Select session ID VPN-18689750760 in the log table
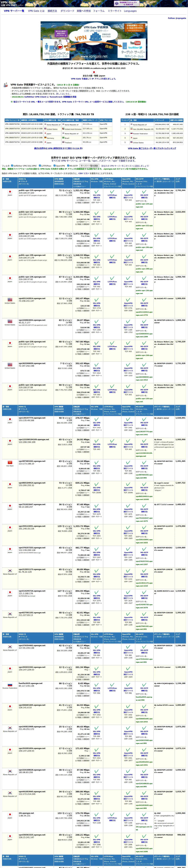Screen dimensions: 188x868 (12, 124)
